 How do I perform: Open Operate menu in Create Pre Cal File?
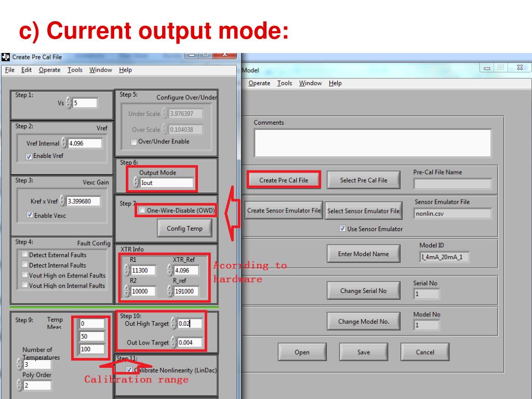(49, 70)
